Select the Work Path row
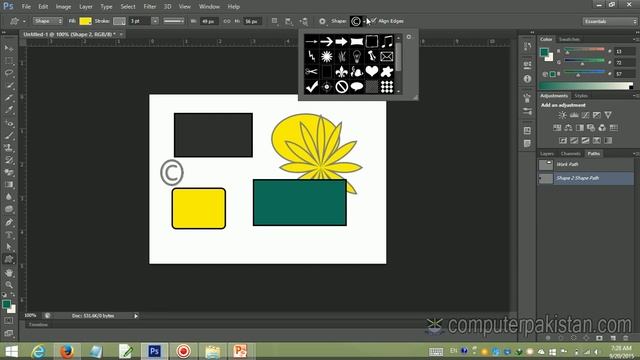The height and width of the screenshot is (360, 640). point(586,164)
